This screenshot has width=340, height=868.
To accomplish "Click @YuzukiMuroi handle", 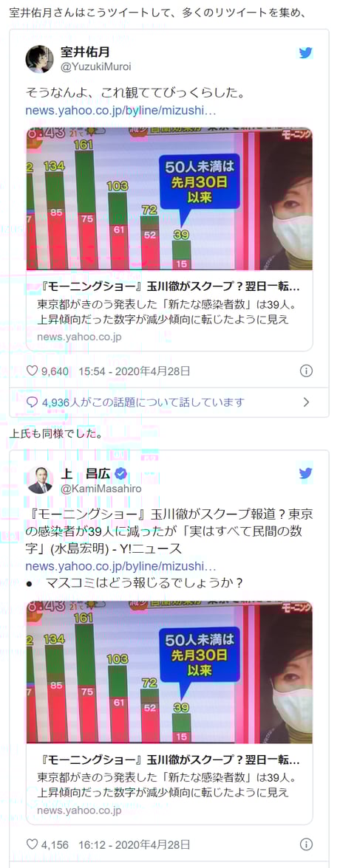I will click(96, 67).
